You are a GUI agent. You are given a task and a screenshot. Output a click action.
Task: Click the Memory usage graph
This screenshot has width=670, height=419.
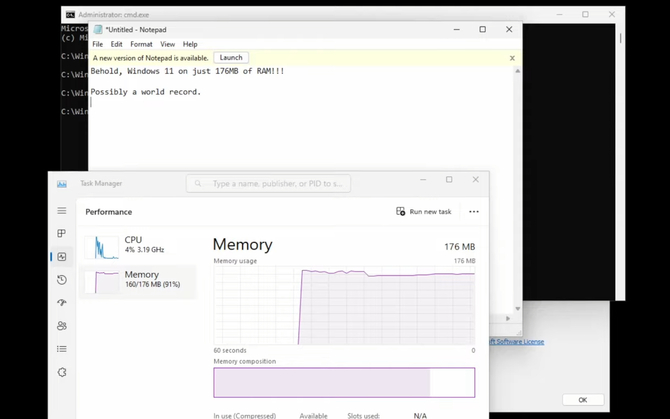tap(344, 305)
